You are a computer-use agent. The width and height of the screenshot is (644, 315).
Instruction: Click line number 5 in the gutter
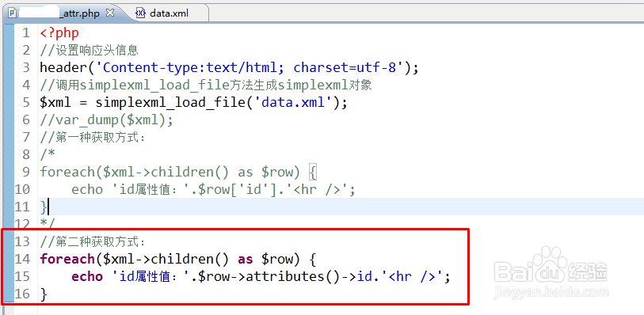pyautogui.click(x=26, y=102)
